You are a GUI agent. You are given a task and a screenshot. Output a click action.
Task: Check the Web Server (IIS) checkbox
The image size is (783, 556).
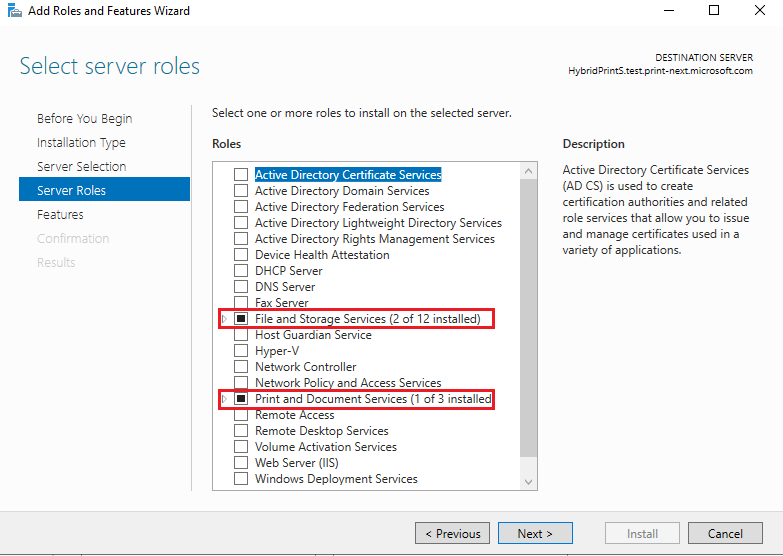(x=241, y=462)
